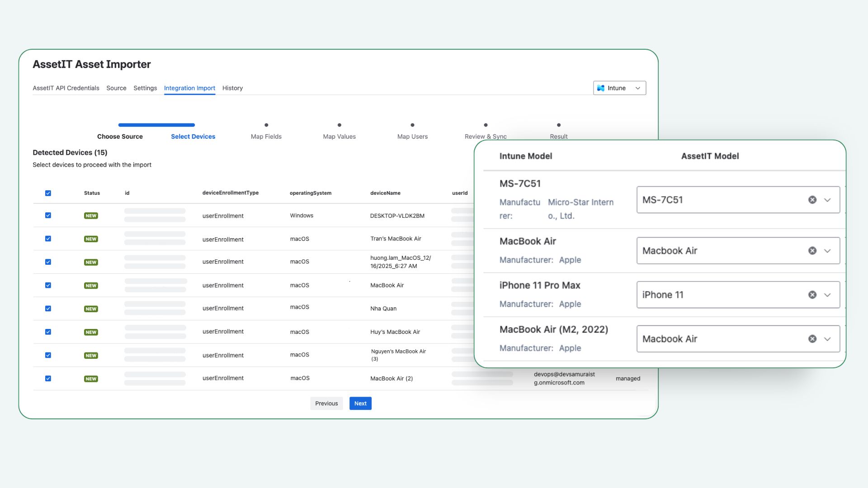
Task: Jump to the Map Fields step
Action: pos(266,136)
